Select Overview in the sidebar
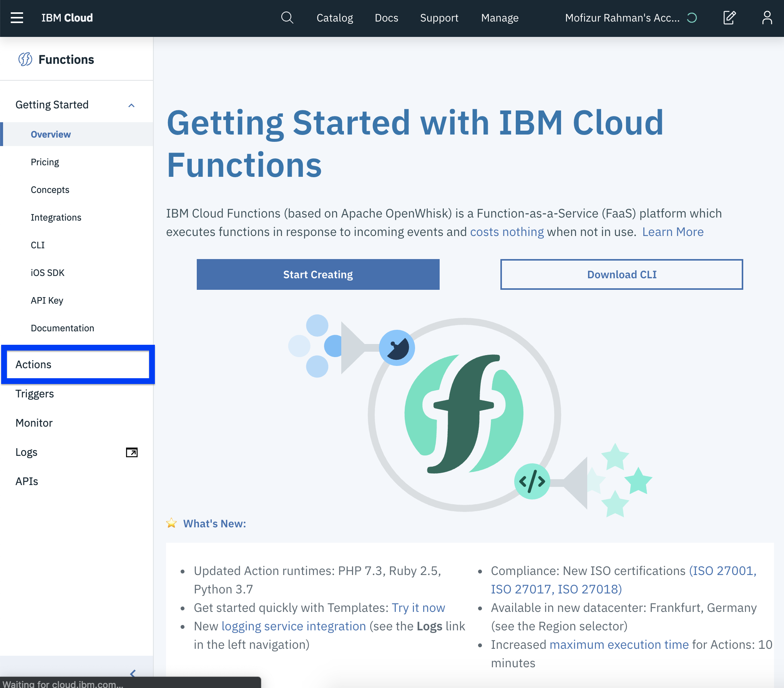 tap(76, 134)
